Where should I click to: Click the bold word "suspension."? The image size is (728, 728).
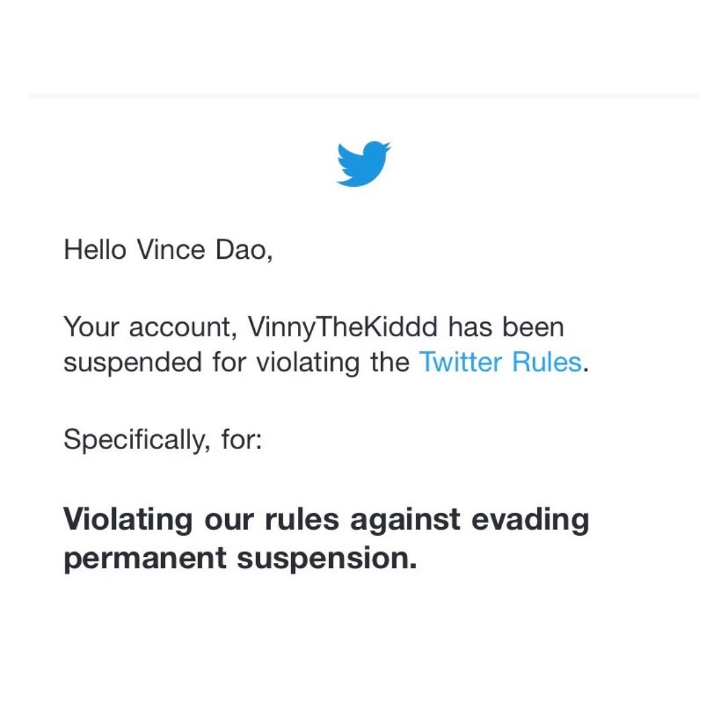pos(326,559)
